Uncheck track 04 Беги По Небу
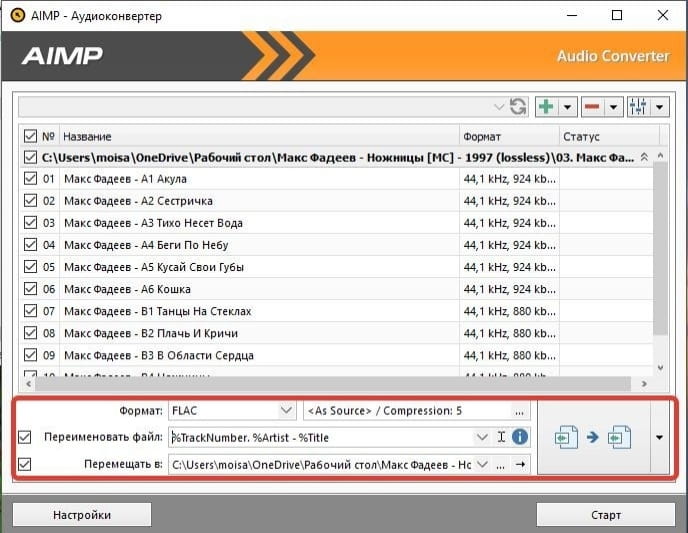Image resolution: width=688 pixels, height=533 pixels. tap(30, 244)
